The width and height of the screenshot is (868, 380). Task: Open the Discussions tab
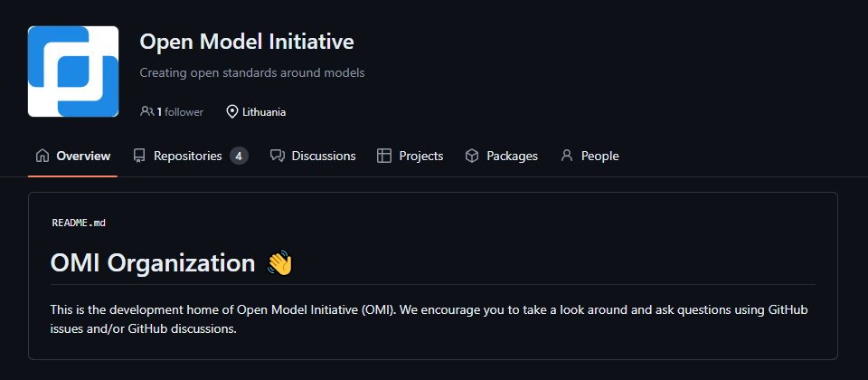(313, 156)
